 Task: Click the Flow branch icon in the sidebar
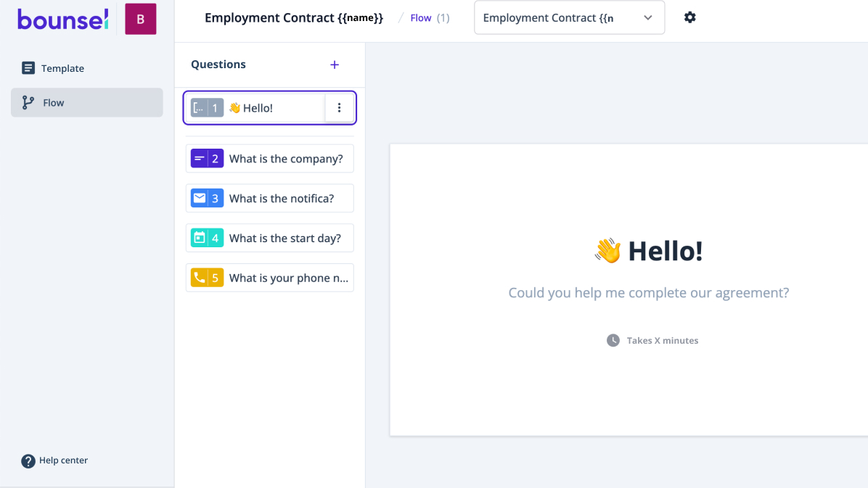[x=26, y=102]
